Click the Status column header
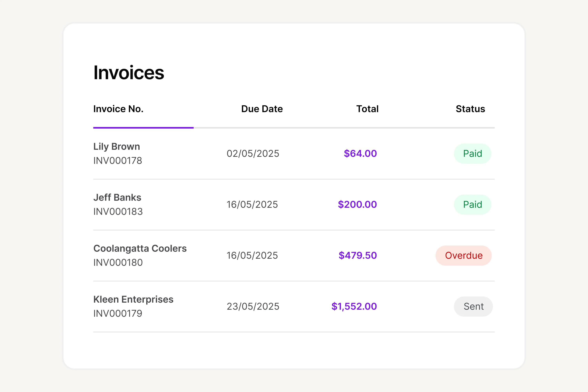The image size is (588, 392). pyautogui.click(x=470, y=109)
